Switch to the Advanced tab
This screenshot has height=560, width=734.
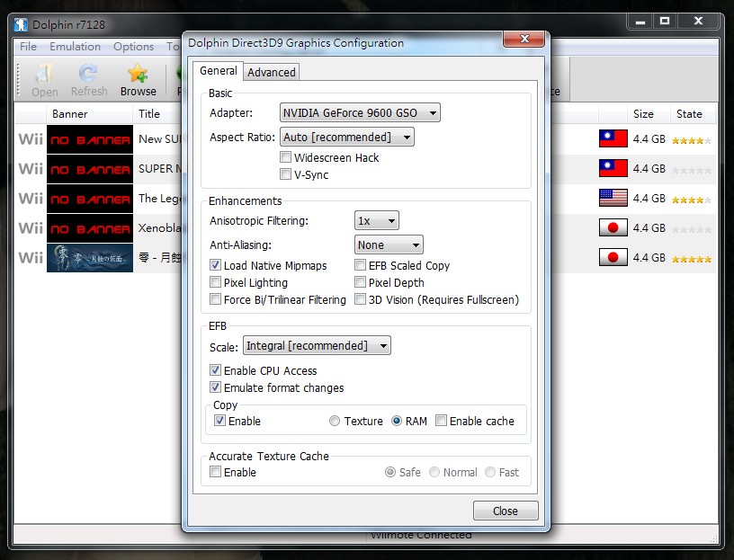tap(272, 73)
